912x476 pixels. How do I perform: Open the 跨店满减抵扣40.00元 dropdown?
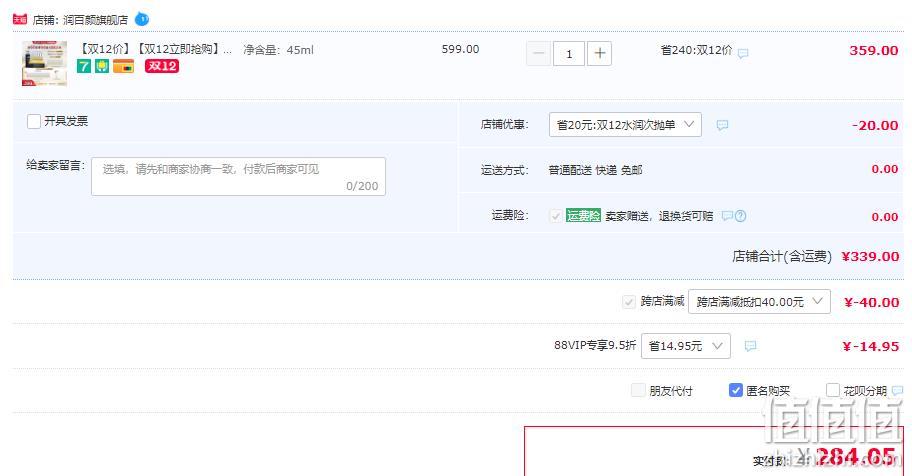759,301
